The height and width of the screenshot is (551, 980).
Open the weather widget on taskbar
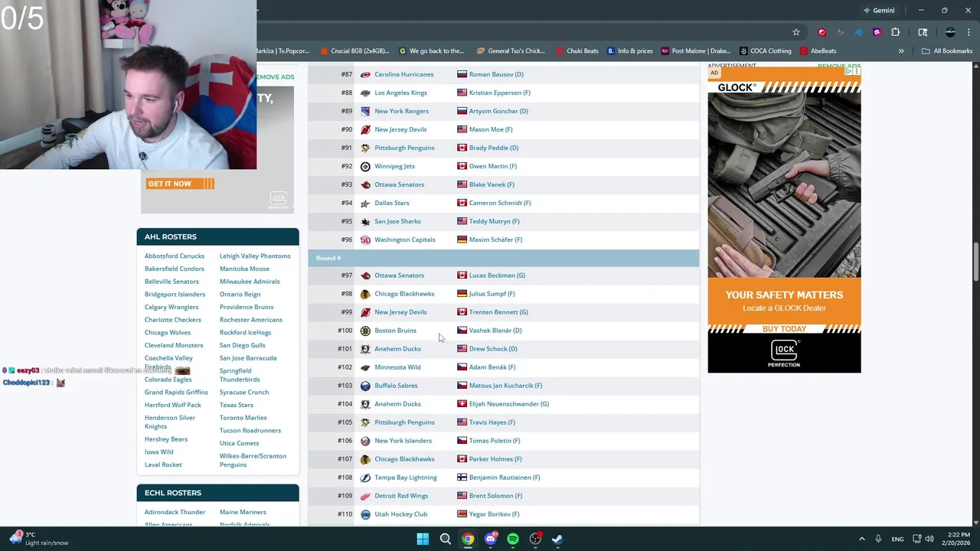point(38,539)
